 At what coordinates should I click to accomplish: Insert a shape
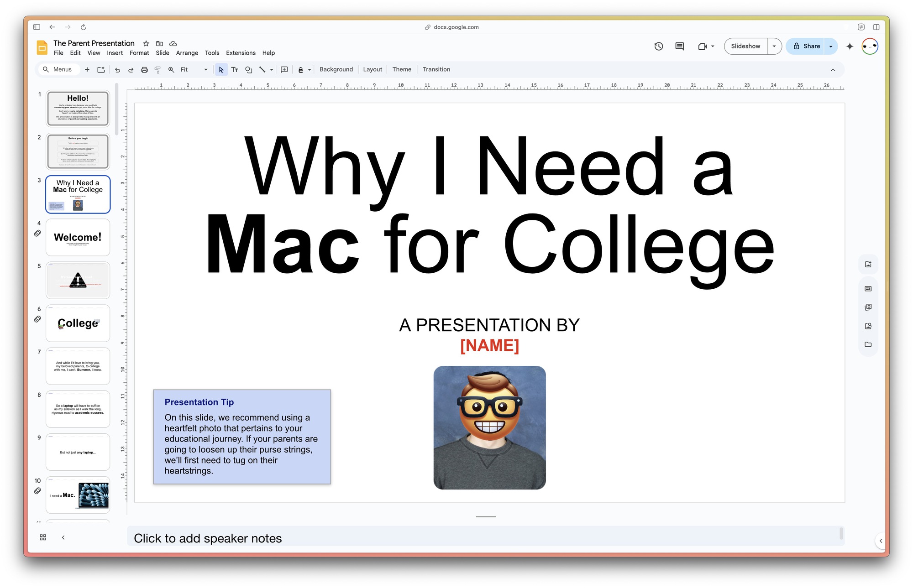pyautogui.click(x=248, y=70)
